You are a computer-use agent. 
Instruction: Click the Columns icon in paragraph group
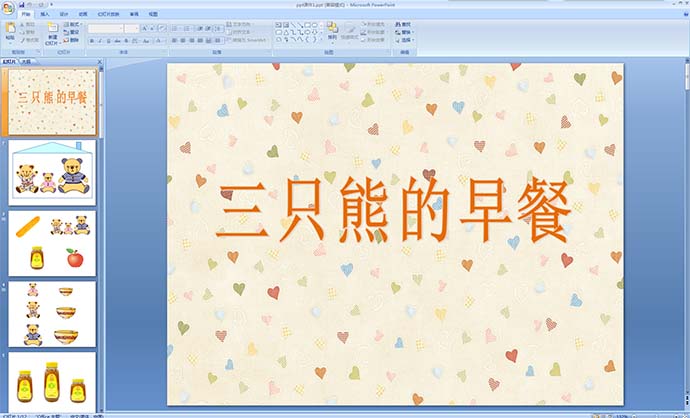(219, 40)
